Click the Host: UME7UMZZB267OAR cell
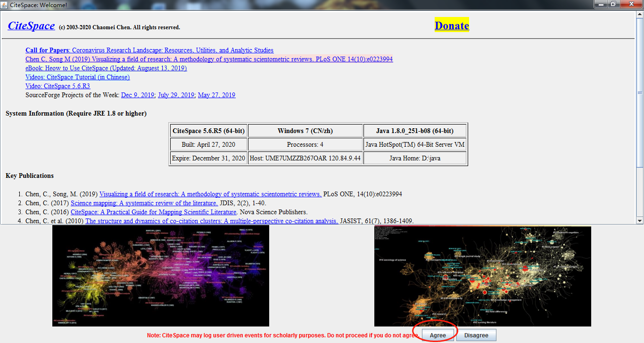This screenshot has height=343, width=644. [305, 158]
